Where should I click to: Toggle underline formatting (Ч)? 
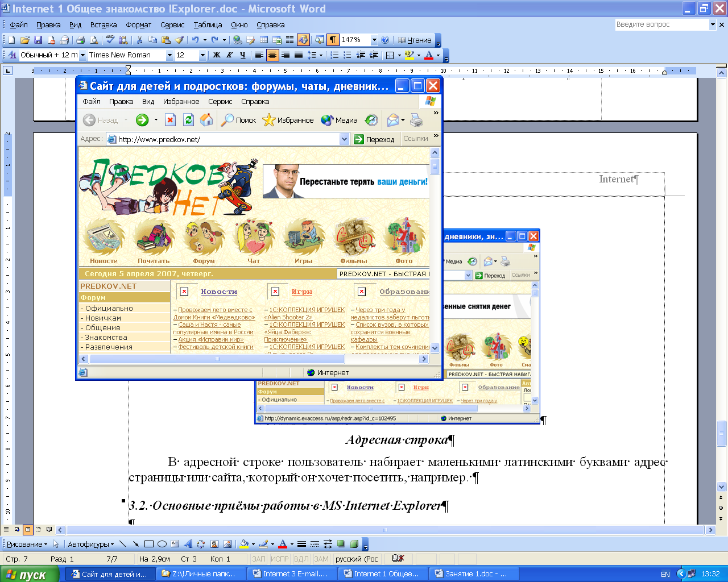pos(243,55)
